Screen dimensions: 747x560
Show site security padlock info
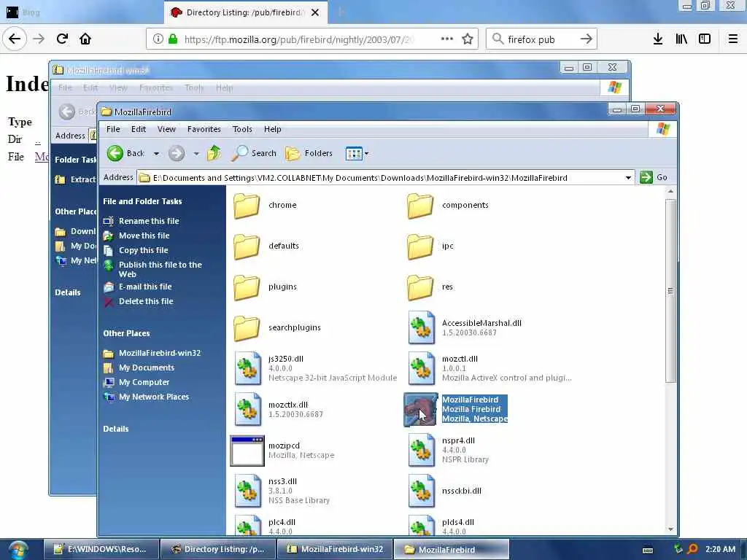click(173, 39)
